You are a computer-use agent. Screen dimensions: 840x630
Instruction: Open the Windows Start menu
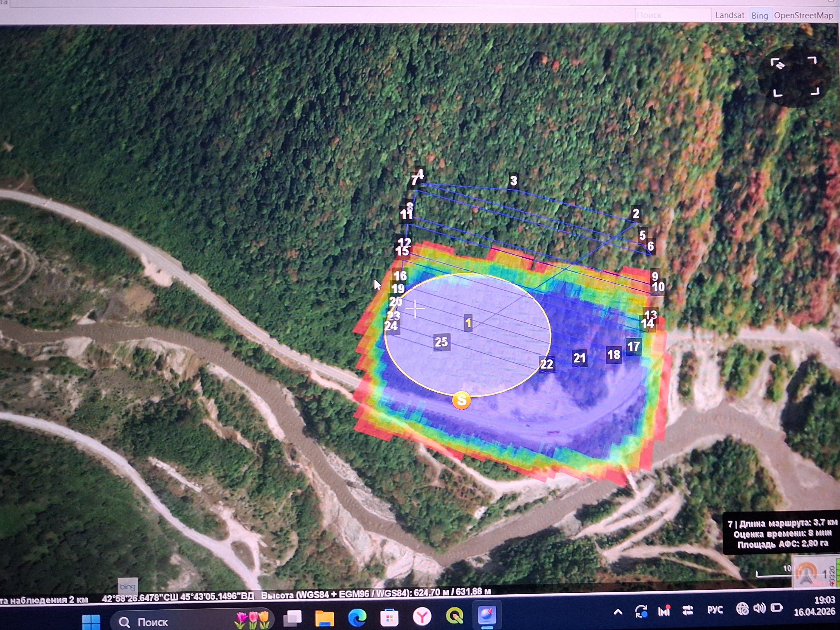click(91, 622)
